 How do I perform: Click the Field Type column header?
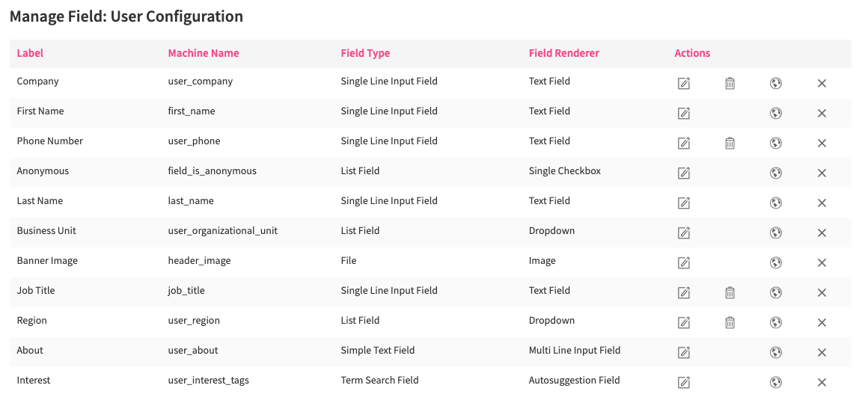(x=365, y=53)
